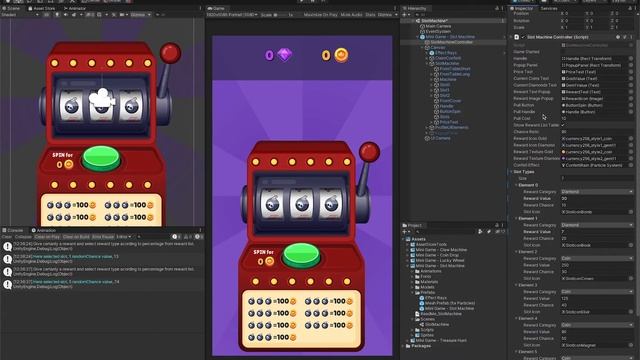
Task: Toggle Slot Machine Controller script enabled checkbox
Action: (523, 37)
